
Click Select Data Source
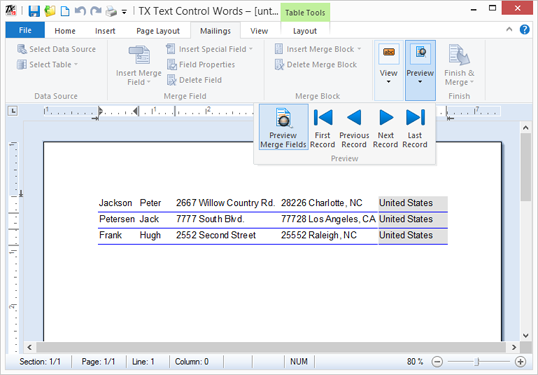pyautogui.click(x=57, y=49)
